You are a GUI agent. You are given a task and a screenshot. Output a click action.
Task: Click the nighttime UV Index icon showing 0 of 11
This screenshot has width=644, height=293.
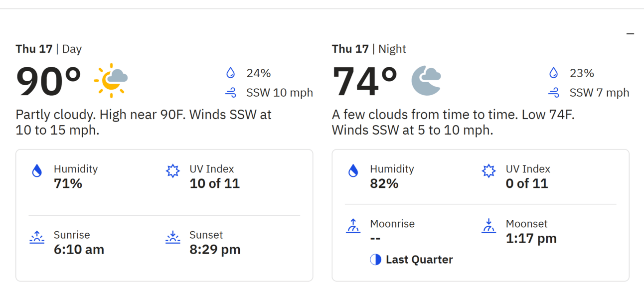pyautogui.click(x=488, y=171)
